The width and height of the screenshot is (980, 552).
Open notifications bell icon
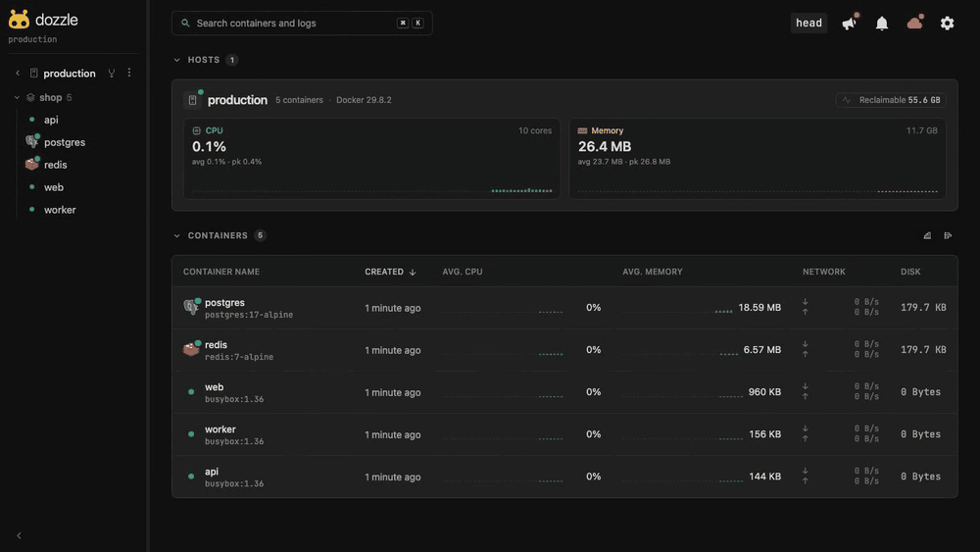(x=881, y=24)
